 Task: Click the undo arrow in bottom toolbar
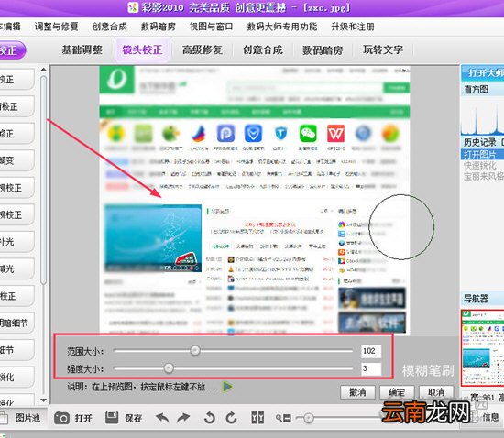[x=162, y=418]
